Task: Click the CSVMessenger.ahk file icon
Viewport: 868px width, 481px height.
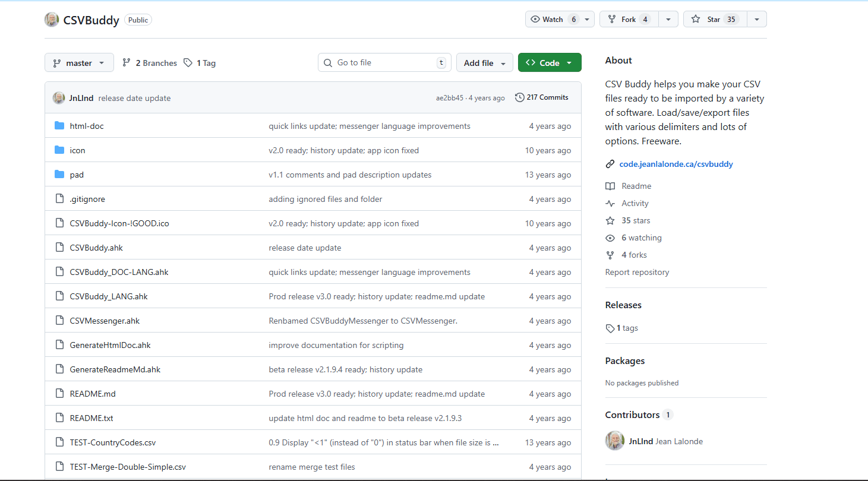Action: click(59, 321)
